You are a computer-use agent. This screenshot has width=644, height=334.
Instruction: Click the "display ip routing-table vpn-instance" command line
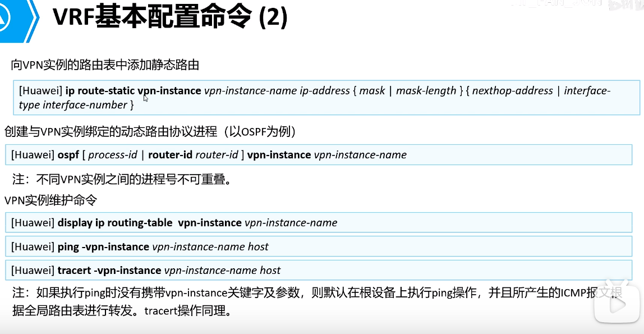318,223
